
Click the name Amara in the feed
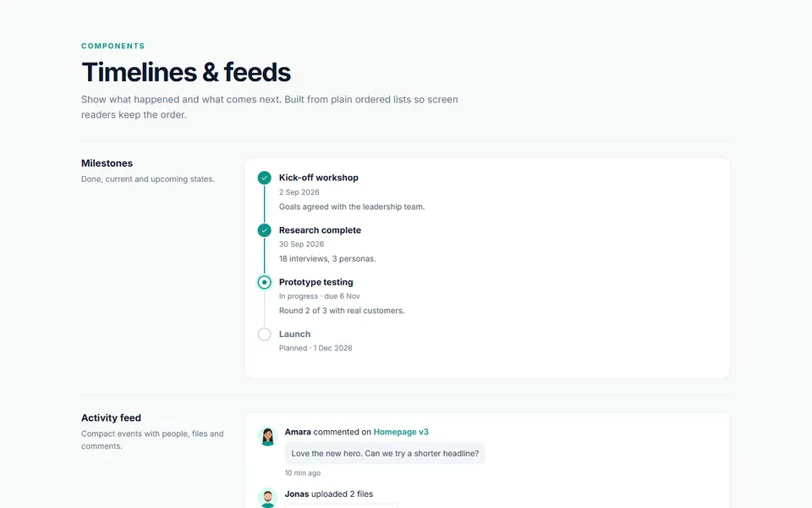coord(298,432)
